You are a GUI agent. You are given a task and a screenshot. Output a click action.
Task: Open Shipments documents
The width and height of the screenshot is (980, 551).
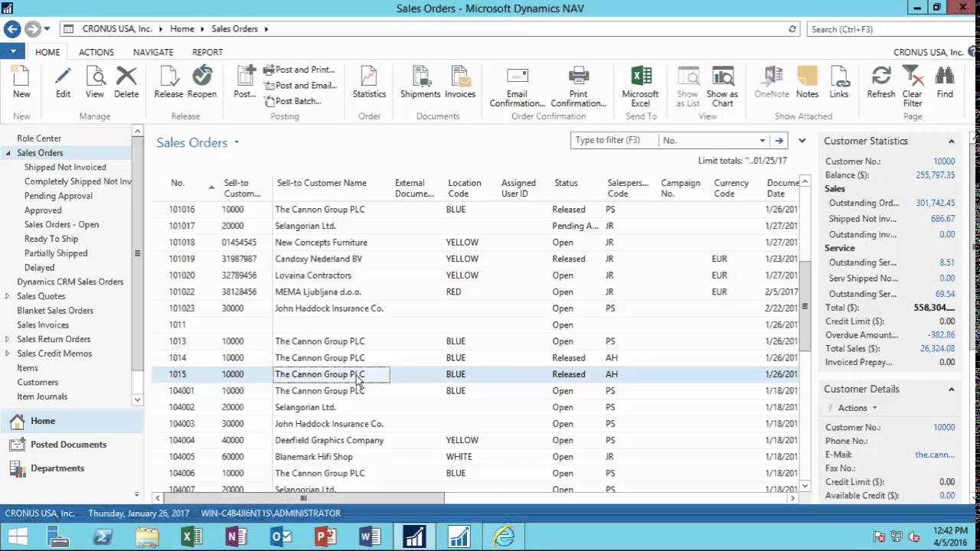(420, 83)
